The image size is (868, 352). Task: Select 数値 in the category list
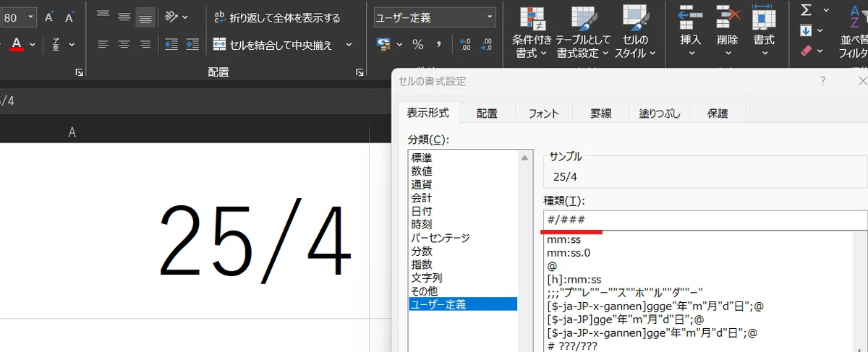[x=463, y=171]
